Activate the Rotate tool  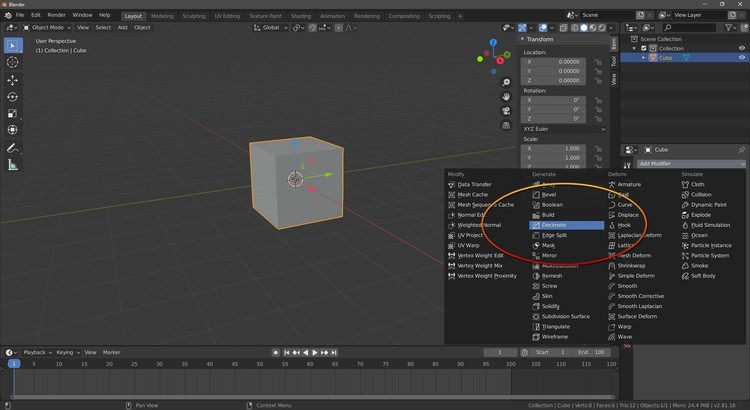(x=12, y=96)
